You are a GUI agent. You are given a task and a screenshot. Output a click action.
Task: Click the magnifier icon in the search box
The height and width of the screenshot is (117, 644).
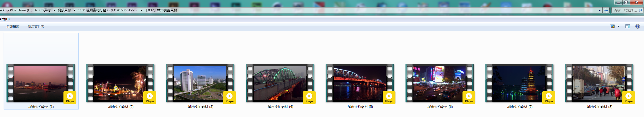click(x=640, y=11)
